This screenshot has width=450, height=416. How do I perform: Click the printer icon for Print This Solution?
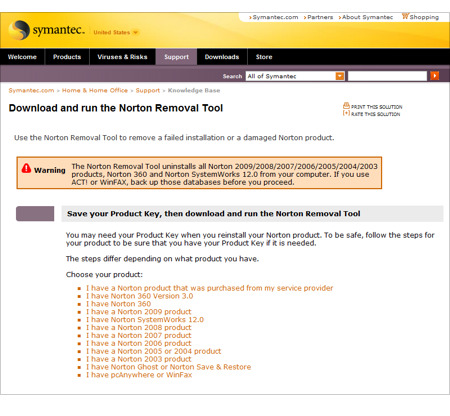pyautogui.click(x=346, y=106)
